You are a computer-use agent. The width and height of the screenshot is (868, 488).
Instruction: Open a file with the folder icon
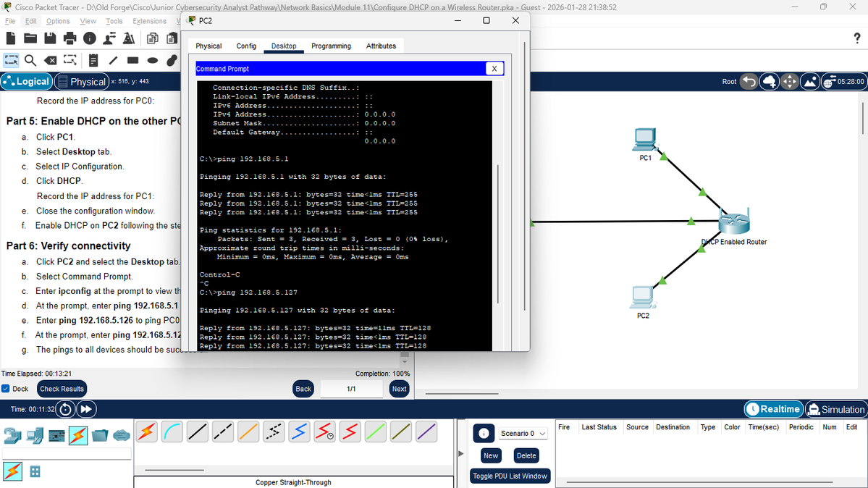(30, 38)
